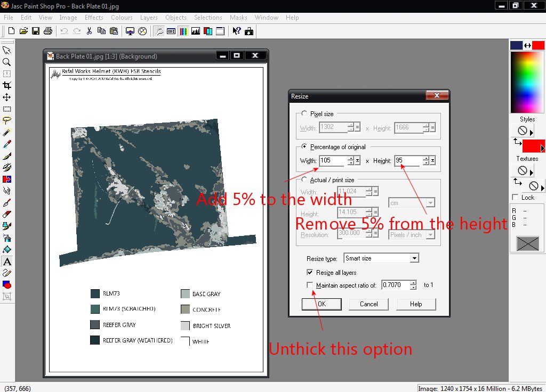Open the percentage Width slider arrow
Image resolution: width=546 pixels, height=392 pixels.
click(x=358, y=161)
